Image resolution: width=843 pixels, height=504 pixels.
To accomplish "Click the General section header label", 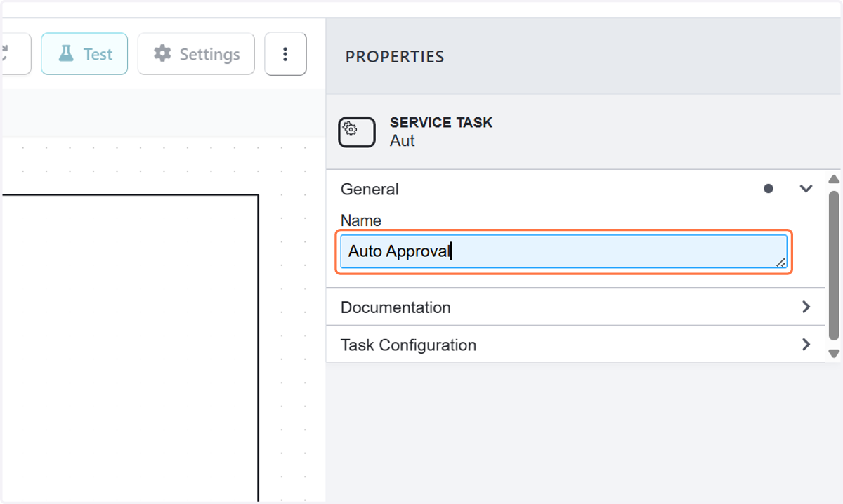I will click(x=370, y=189).
